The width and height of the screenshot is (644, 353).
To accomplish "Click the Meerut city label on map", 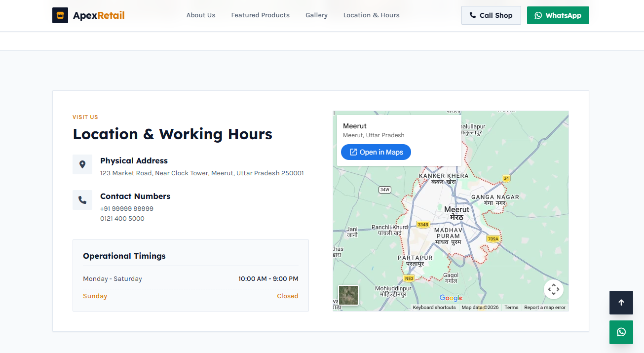I will pos(456,213).
